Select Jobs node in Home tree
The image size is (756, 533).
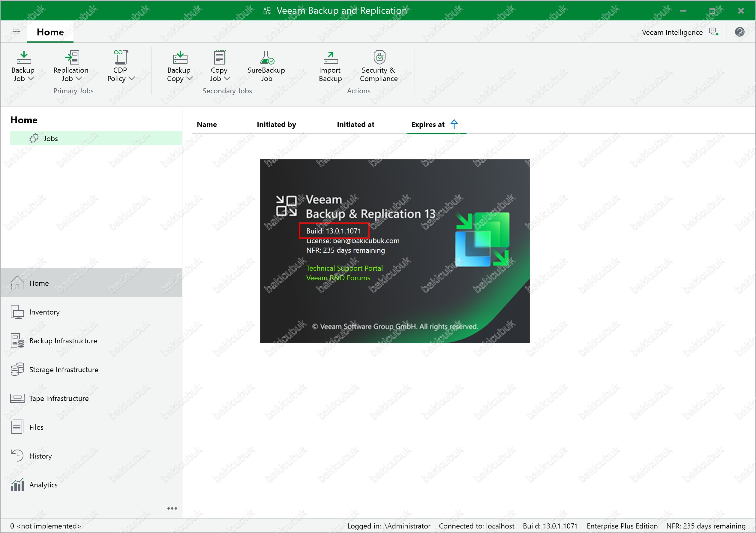(50, 138)
